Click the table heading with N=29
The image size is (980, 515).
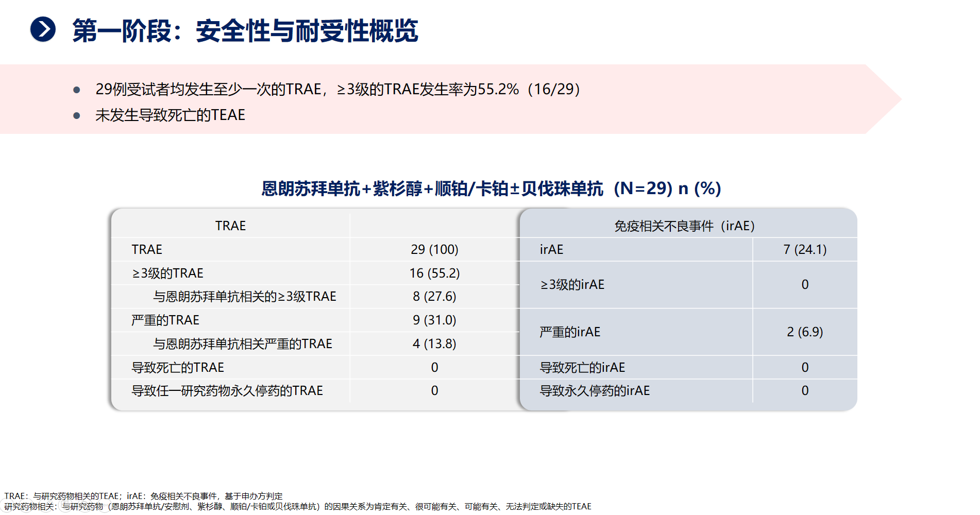[x=491, y=188]
